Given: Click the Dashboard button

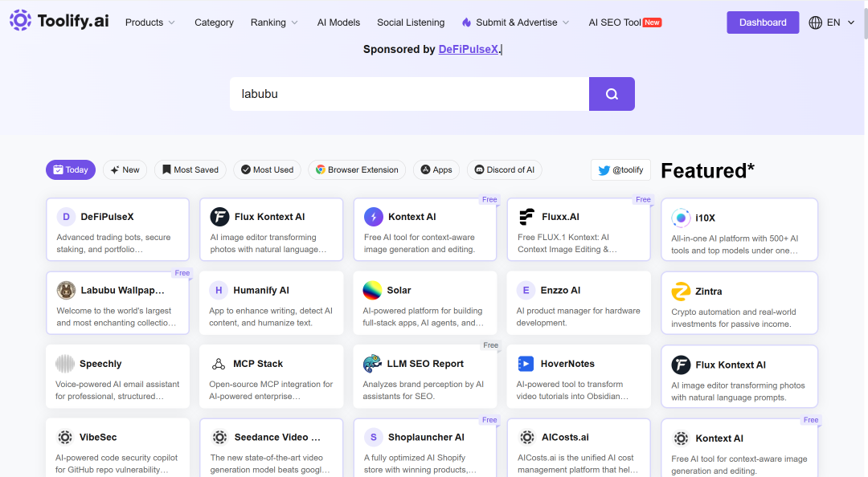Looking at the screenshot, I should tap(763, 22).
